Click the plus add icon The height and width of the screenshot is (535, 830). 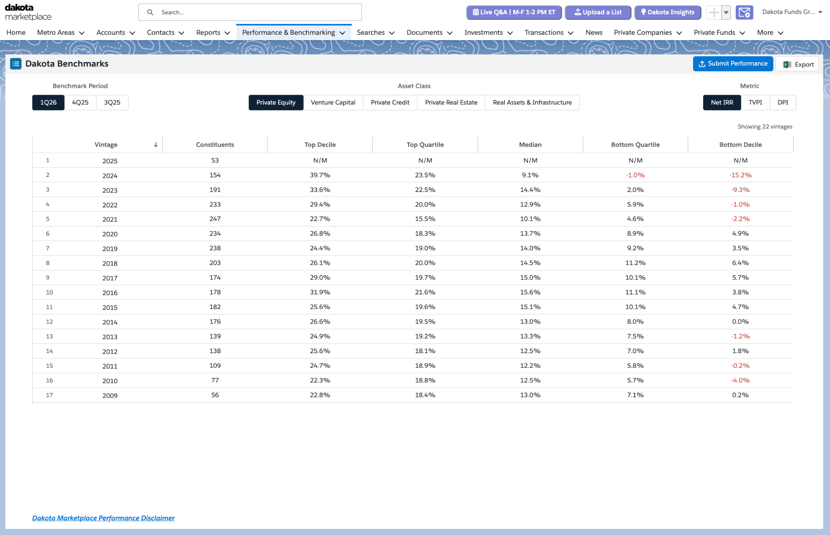point(714,12)
